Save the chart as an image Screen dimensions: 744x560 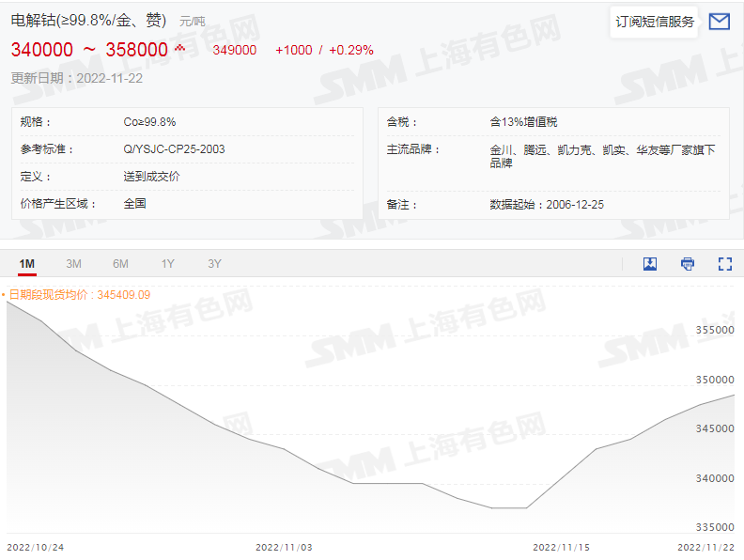tap(650, 264)
